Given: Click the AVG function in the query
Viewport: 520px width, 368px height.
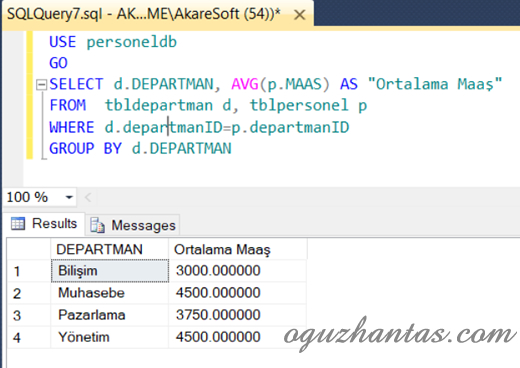Looking at the screenshot, I should click(245, 84).
